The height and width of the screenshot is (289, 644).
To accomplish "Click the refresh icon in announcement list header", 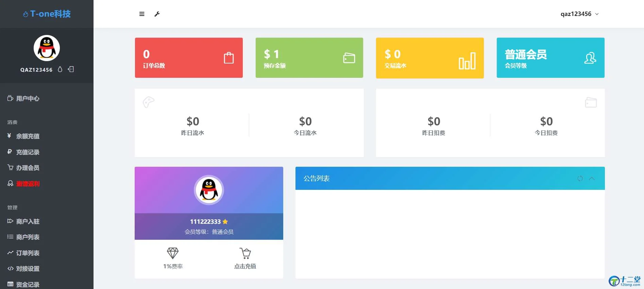I will tap(580, 179).
